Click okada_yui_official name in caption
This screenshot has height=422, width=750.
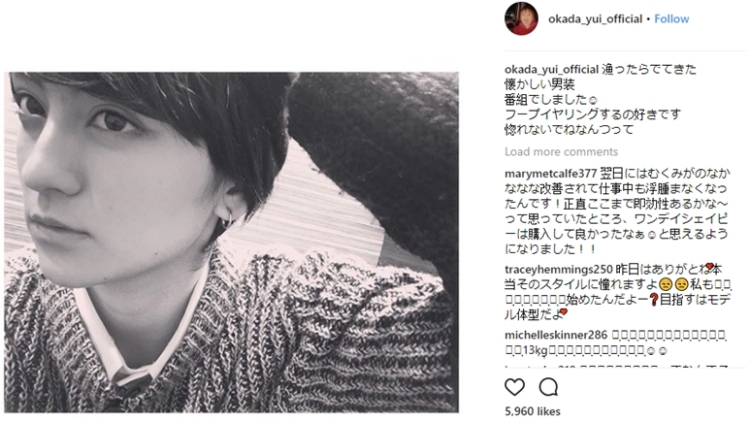(x=551, y=69)
